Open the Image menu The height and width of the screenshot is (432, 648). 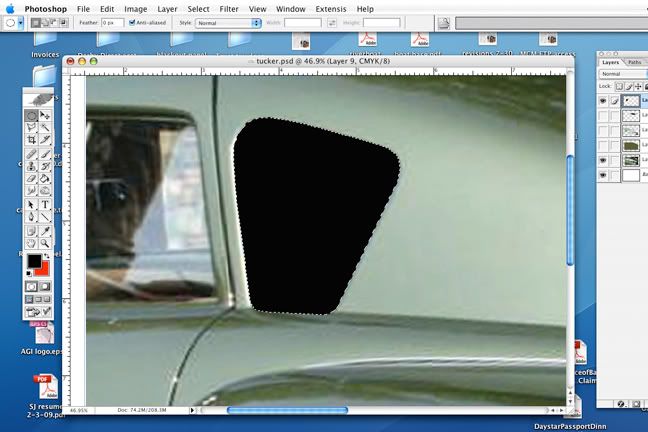pos(136,9)
